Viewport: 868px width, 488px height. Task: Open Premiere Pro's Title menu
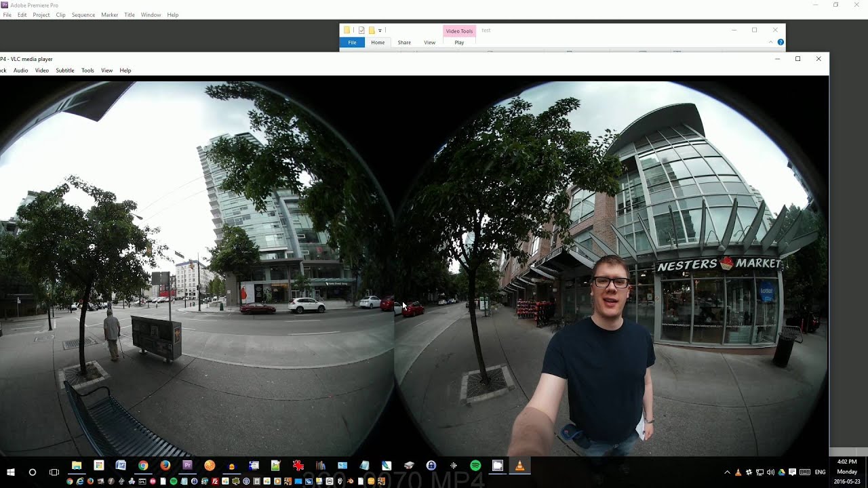click(x=130, y=15)
